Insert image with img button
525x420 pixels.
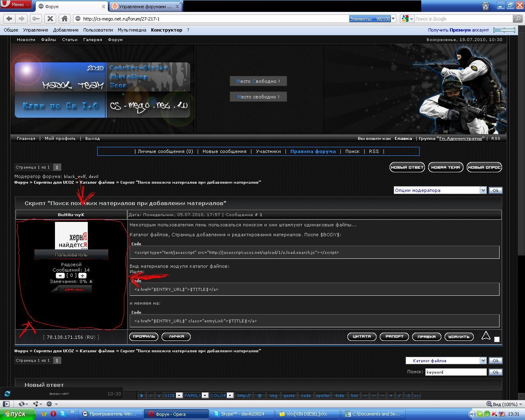click(x=274, y=395)
